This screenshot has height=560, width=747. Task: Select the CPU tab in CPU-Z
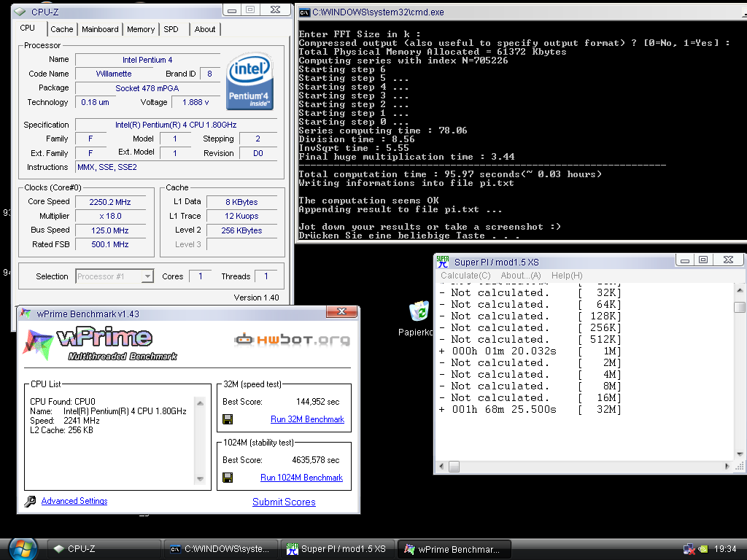pyautogui.click(x=28, y=28)
